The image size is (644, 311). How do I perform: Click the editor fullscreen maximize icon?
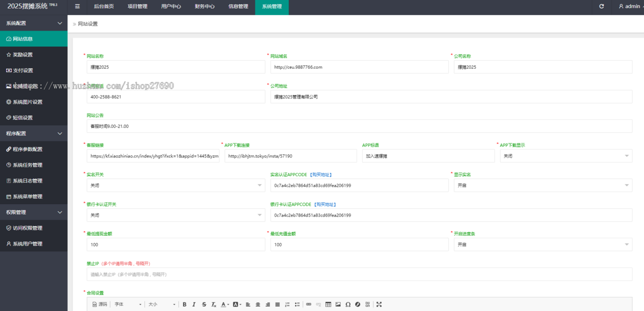pyautogui.click(x=379, y=304)
